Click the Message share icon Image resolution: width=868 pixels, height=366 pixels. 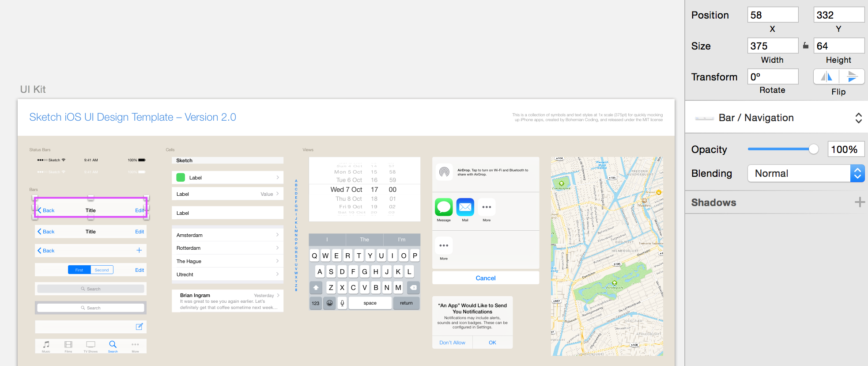(x=444, y=207)
